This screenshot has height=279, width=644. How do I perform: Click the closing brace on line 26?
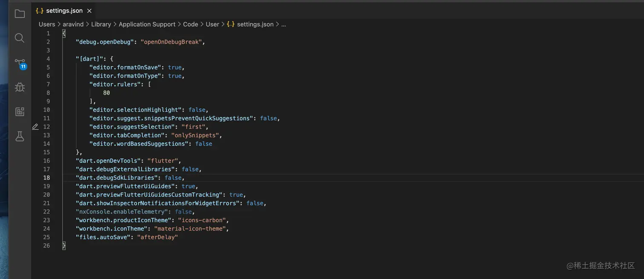click(64, 246)
